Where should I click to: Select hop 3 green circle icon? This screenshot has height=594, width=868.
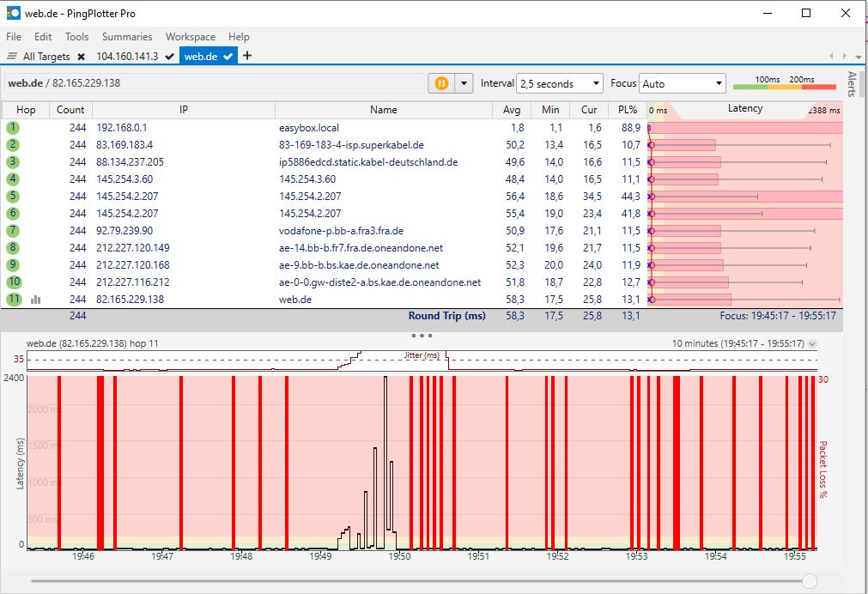(x=13, y=162)
